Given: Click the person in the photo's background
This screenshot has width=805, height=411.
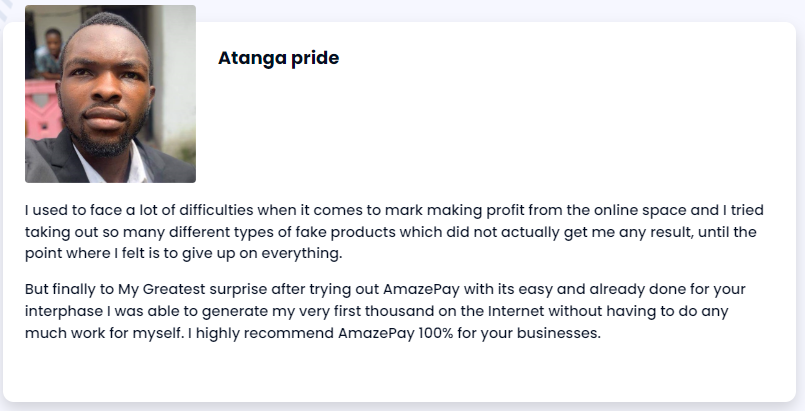Looking at the screenshot, I should (x=49, y=54).
